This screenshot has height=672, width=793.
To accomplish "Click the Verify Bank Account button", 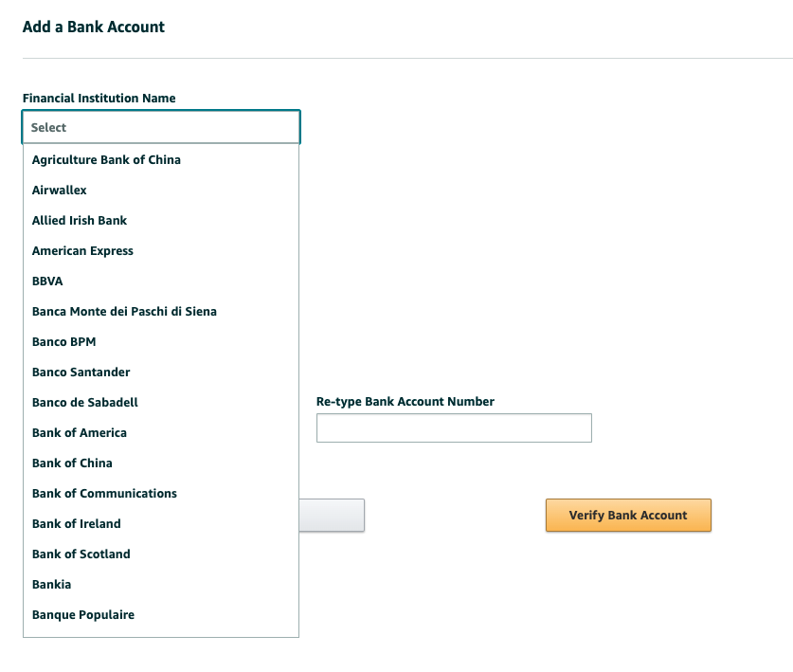I will pyautogui.click(x=627, y=515).
